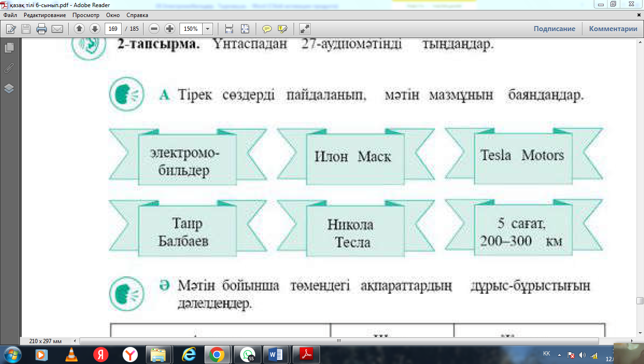Open Windows Explorer from taskbar
Image resolution: width=644 pixels, height=364 pixels.
click(158, 354)
